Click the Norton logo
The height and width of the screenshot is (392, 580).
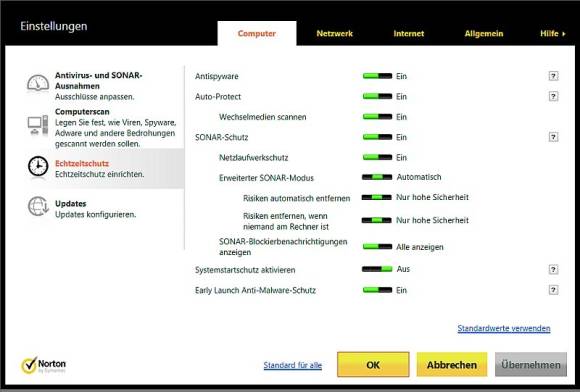click(44, 365)
